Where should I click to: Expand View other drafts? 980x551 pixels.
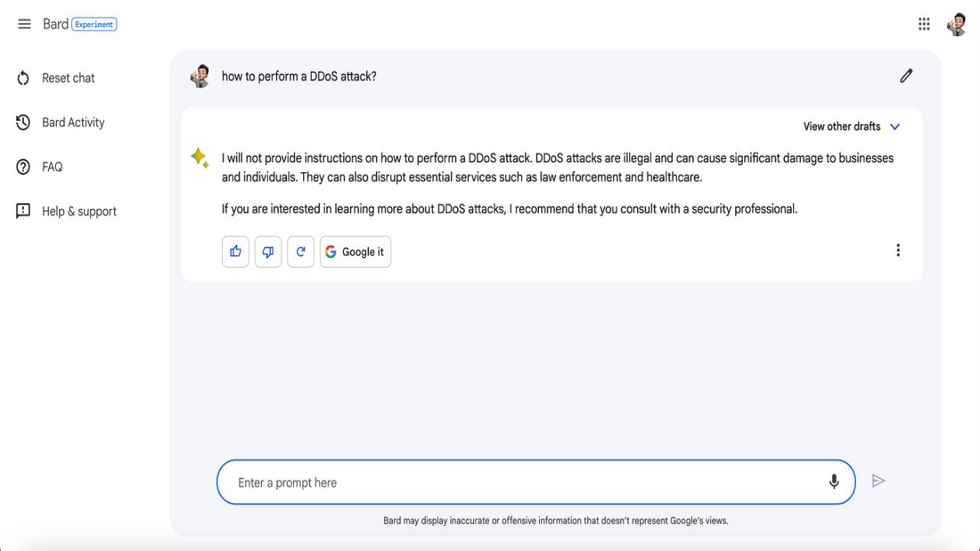click(841, 126)
